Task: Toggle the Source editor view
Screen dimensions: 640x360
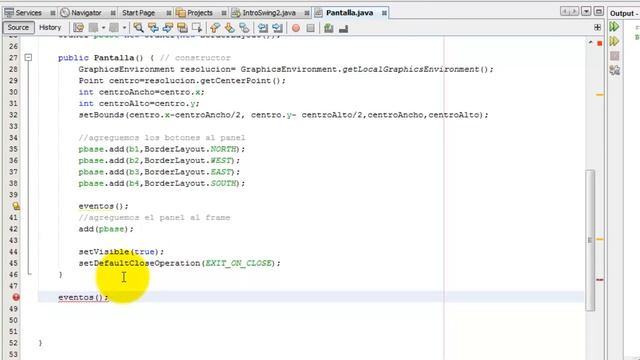Action: click(x=18, y=27)
